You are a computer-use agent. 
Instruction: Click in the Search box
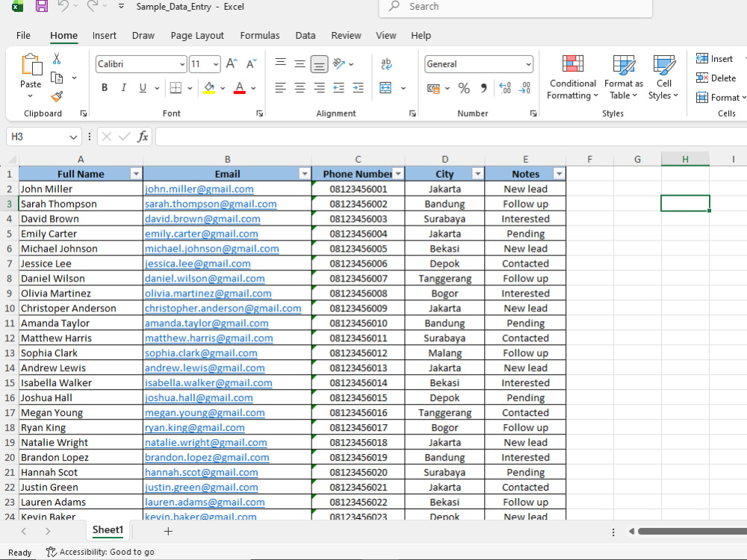(x=515, y=7)
